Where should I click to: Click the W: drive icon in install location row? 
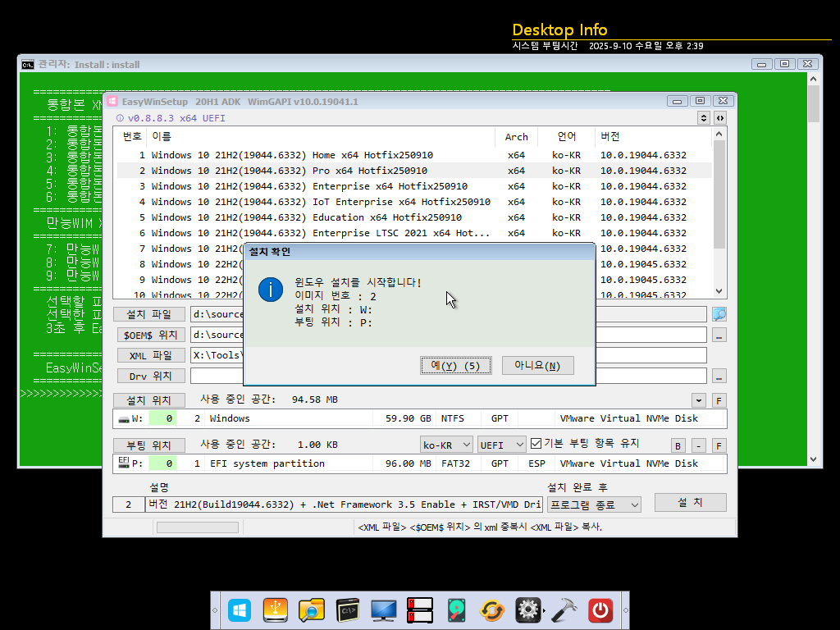[124, 419]
